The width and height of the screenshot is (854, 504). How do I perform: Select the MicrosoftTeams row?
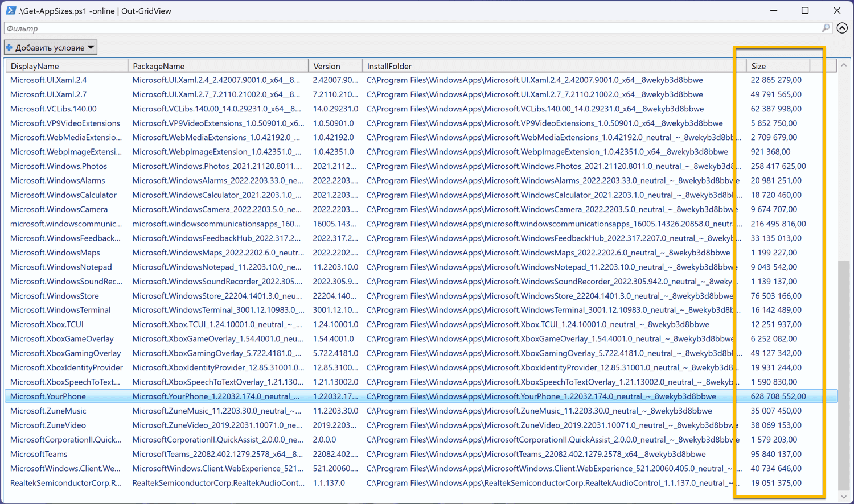[421, 454]
